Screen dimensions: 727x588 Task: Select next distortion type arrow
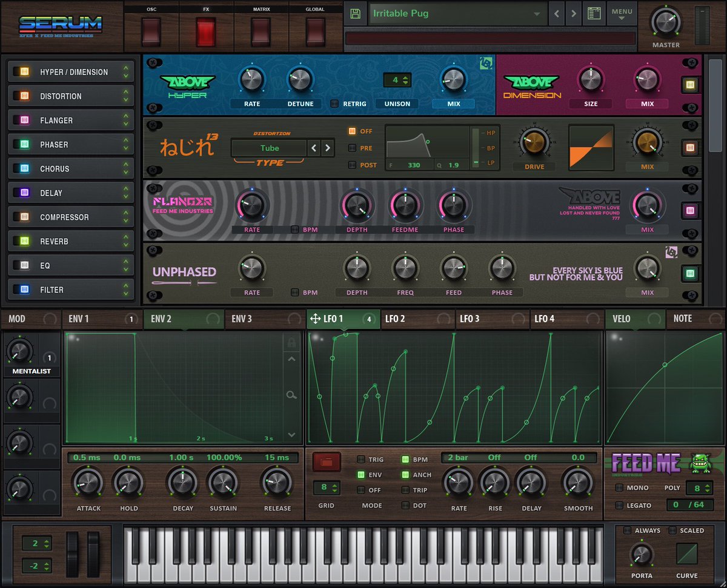[328, 148]
